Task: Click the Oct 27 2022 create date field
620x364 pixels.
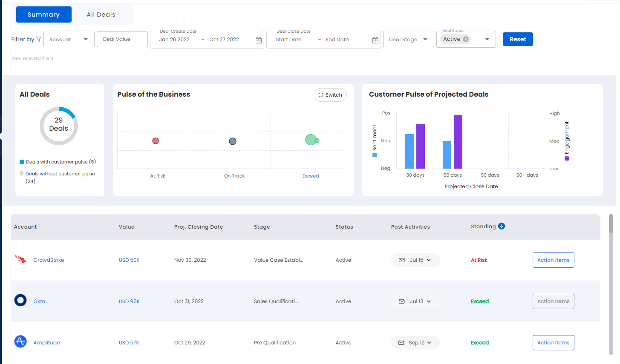Action: click(x=224, y=40)
